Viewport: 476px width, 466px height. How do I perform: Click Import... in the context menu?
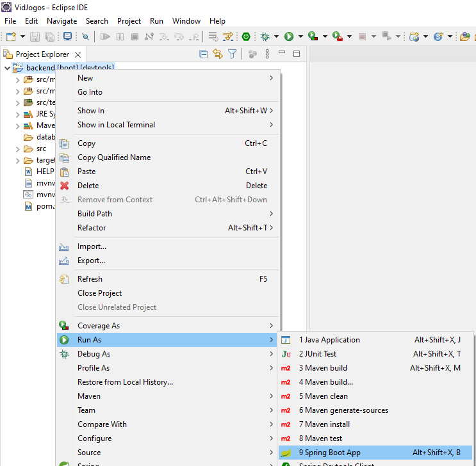(x=168, y=246)
